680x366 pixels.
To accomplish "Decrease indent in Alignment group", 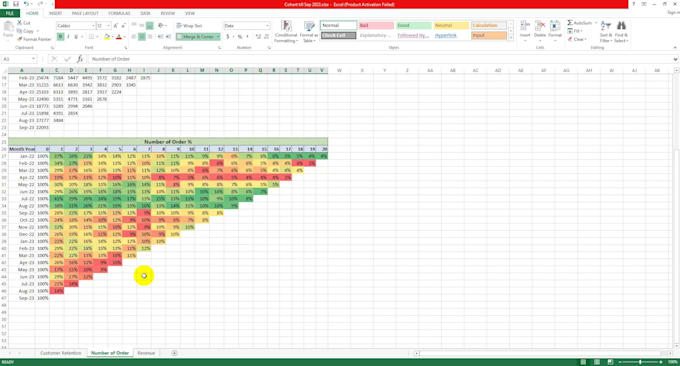I will point(160,37).
